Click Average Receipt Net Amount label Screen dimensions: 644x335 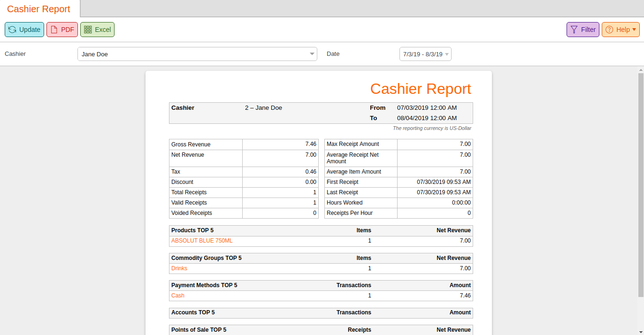point(353,158)
